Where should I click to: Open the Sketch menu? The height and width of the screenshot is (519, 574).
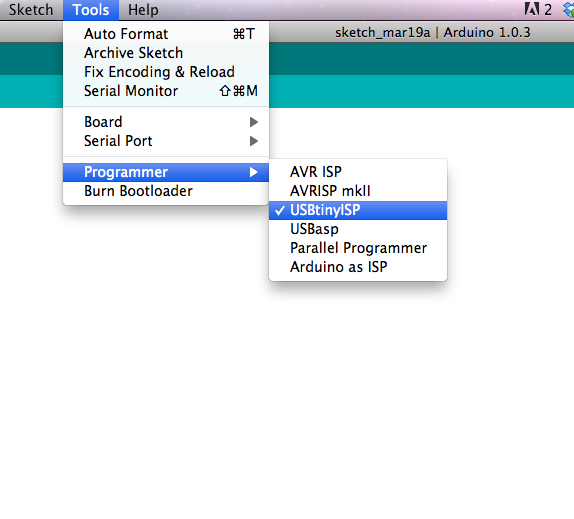click(31, 10)
